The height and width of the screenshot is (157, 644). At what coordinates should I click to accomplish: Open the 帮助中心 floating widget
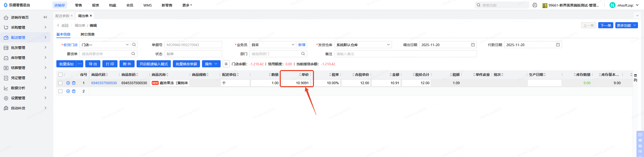coord(640,144)
